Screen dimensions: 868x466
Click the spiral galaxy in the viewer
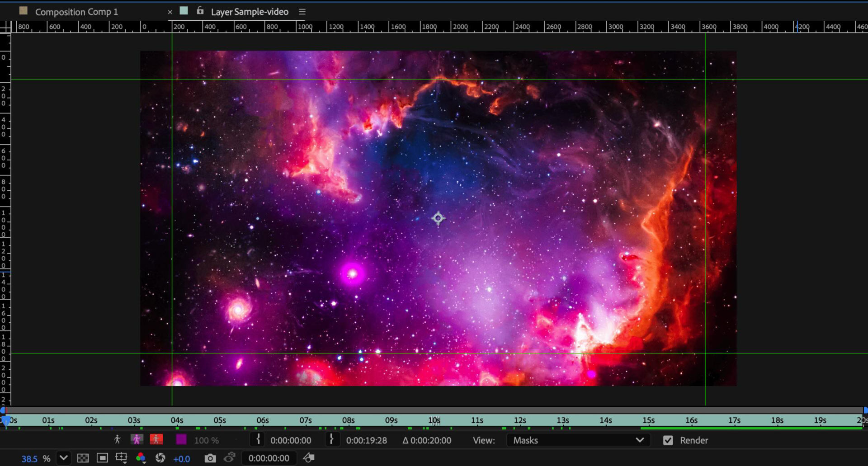coord(238,310)
